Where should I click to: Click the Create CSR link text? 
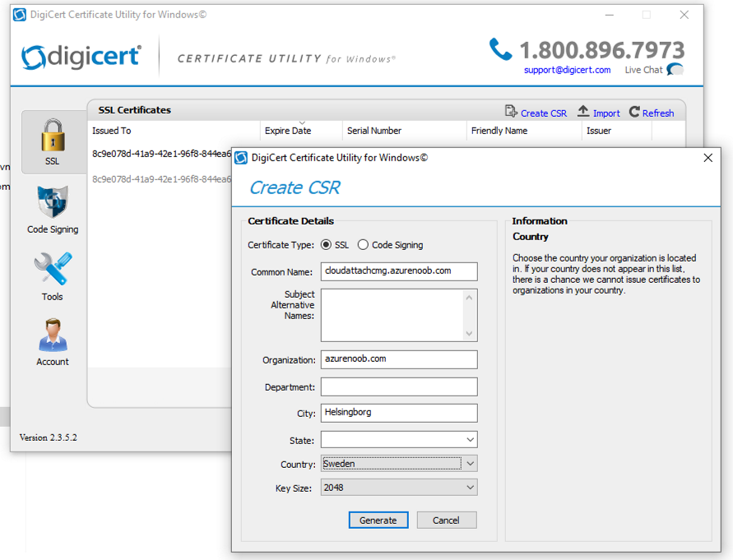pos(544,113)
